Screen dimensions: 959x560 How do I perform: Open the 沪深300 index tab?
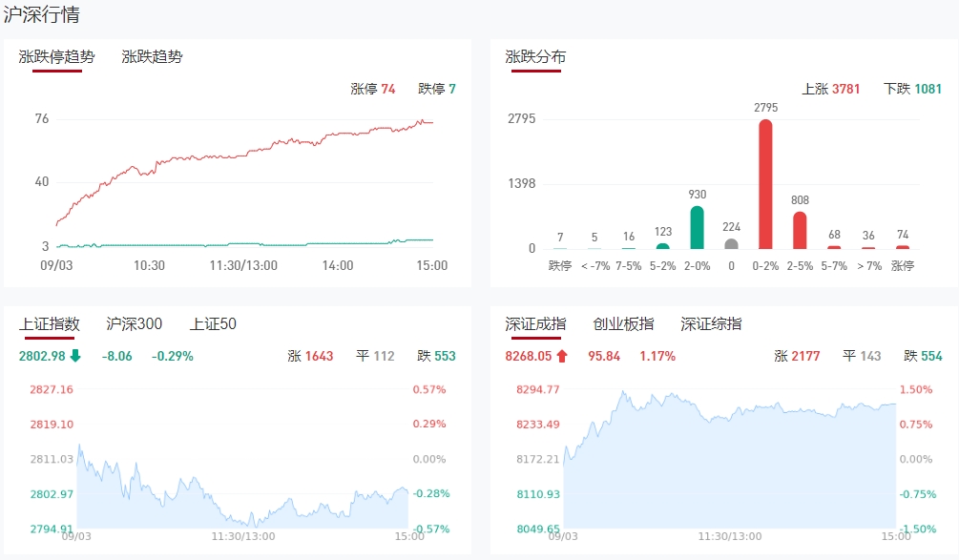134,324
